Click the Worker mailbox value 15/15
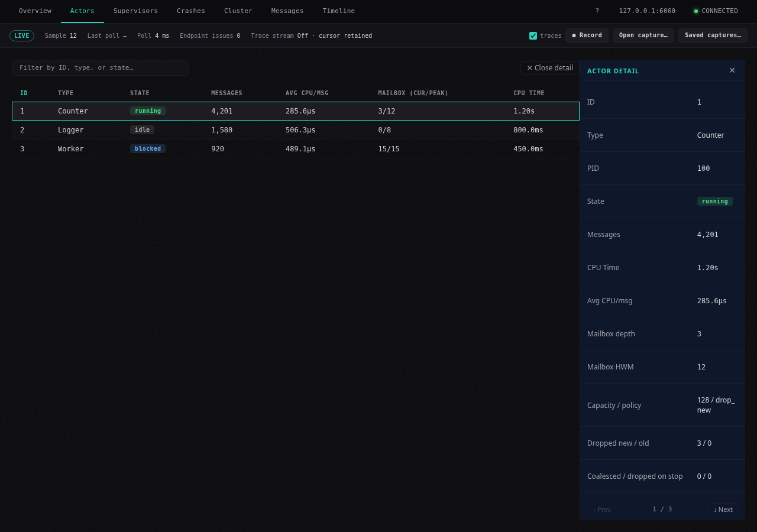 [389, 149]
